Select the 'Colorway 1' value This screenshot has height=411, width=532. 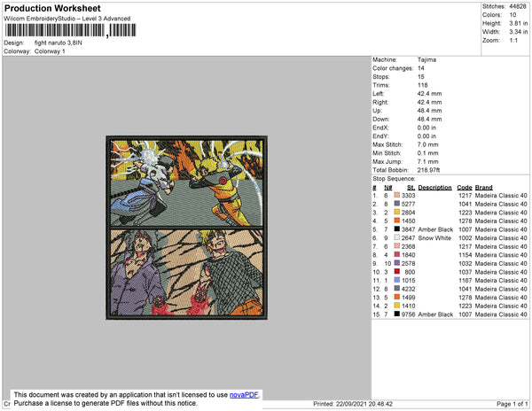[50, 51]
